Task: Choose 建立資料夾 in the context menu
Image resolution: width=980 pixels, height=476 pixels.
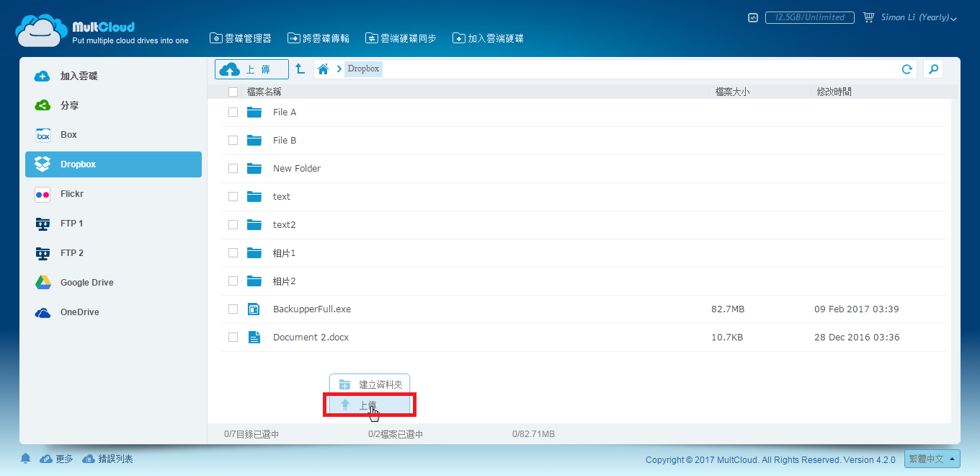Action: click(370, 384)
